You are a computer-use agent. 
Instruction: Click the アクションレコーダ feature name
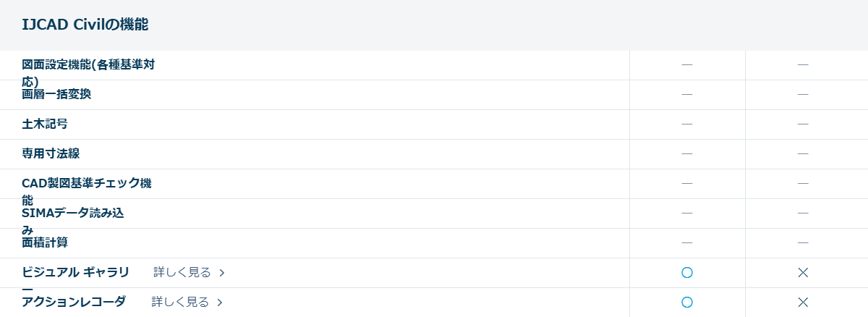click(74, 302)
